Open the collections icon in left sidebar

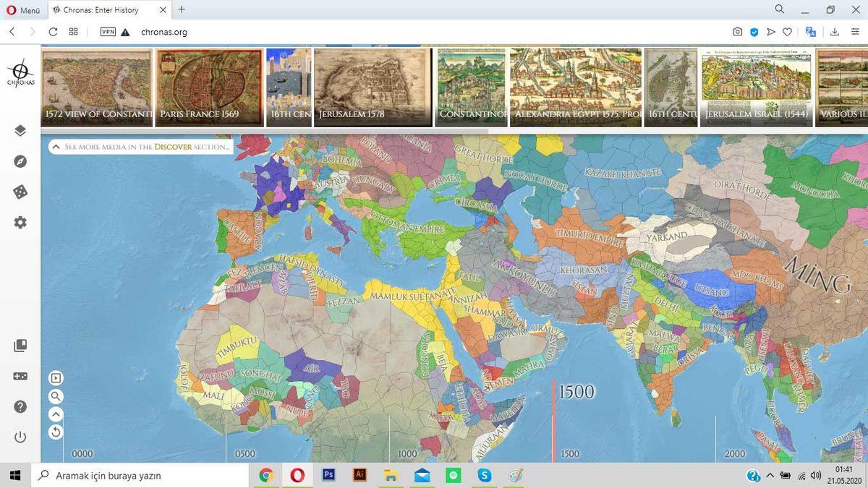click(x=20, y=346)
